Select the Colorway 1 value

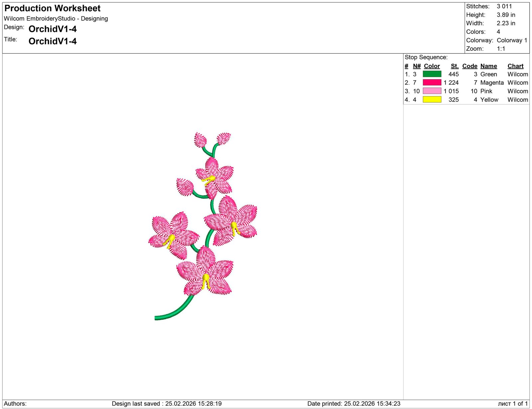(512, 40)
